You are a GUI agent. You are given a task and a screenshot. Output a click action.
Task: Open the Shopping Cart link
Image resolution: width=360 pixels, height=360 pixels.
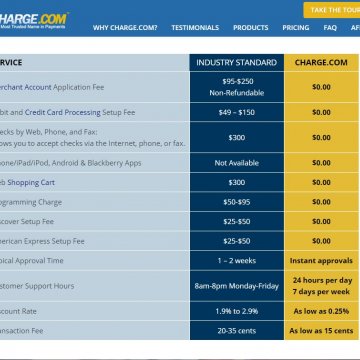(x=31, y=183)
